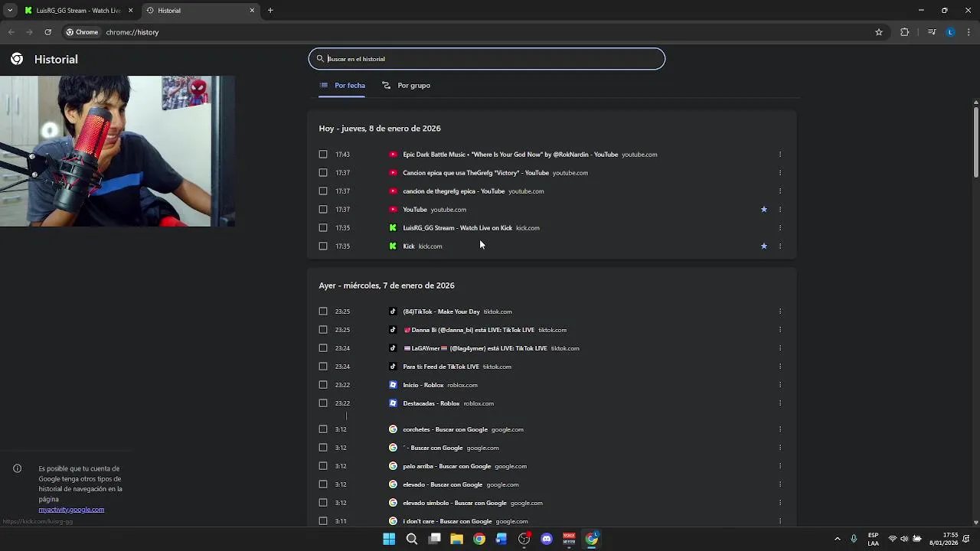980x551 pixels.
Task: Open the profile avatar icon in toolbar
Action: 950,32
